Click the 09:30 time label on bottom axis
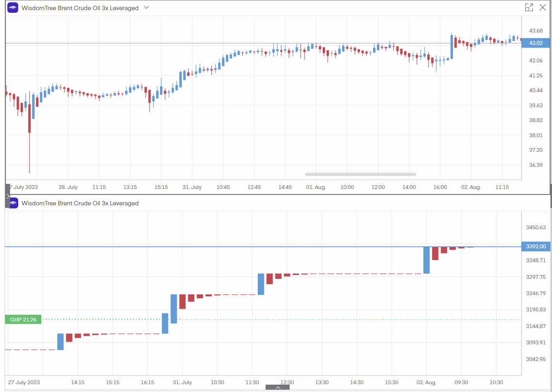Viewport: 552px width, 392px height. (x=461, y=382)
